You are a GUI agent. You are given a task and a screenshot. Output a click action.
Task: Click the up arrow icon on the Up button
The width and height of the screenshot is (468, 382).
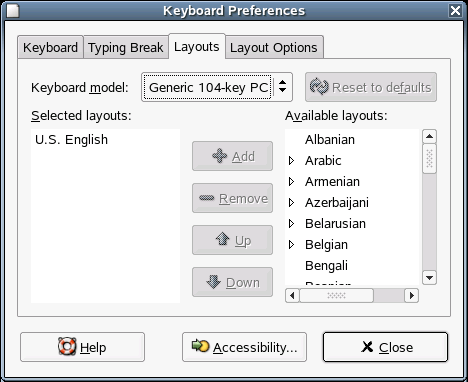222,239
